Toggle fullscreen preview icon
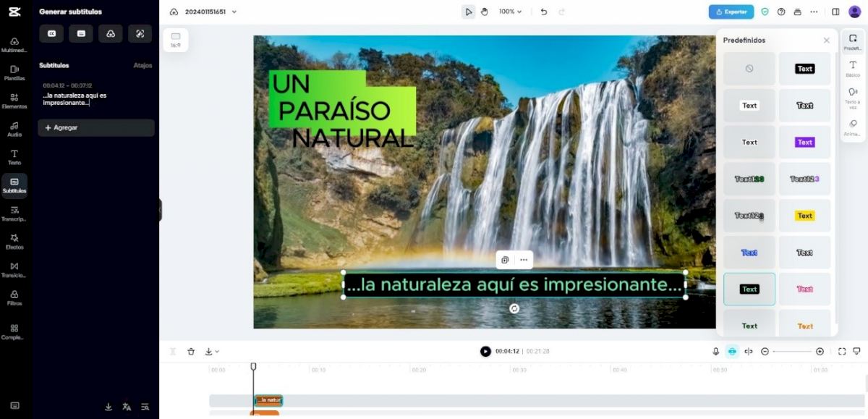 pyautogui.click(x=842, y=352)
